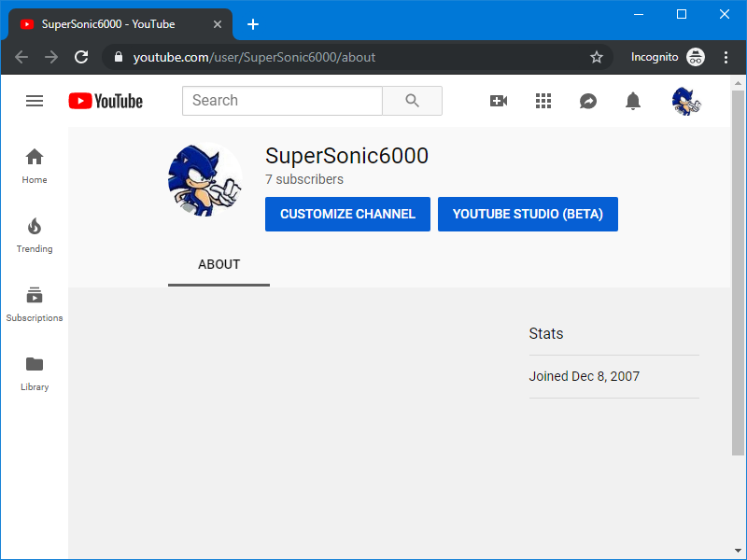Close the browser window
Viewport: 747px width, 560px height.
point(725,14)
